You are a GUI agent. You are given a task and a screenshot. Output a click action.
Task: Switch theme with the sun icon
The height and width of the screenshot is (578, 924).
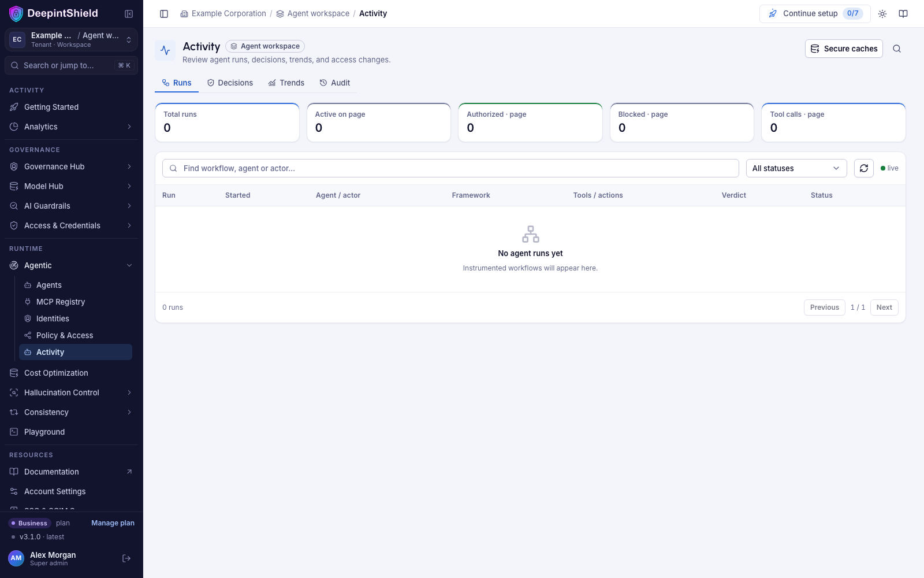(882, 14)
